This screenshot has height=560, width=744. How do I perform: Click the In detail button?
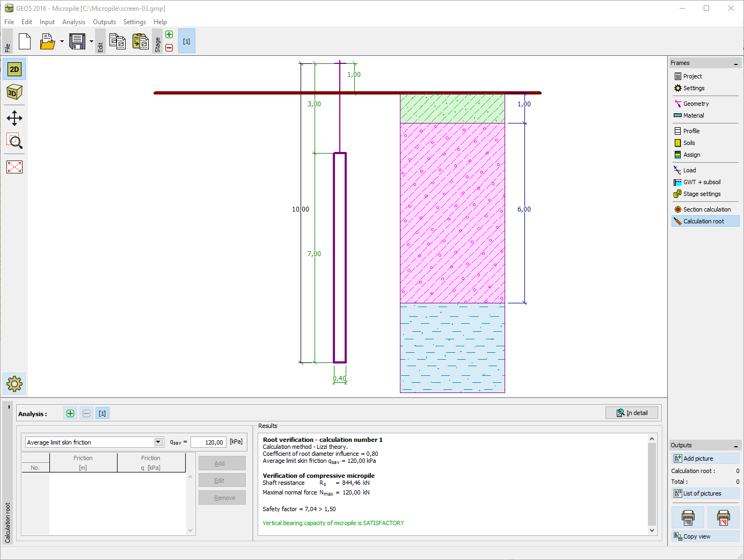(x=632, y=413)
